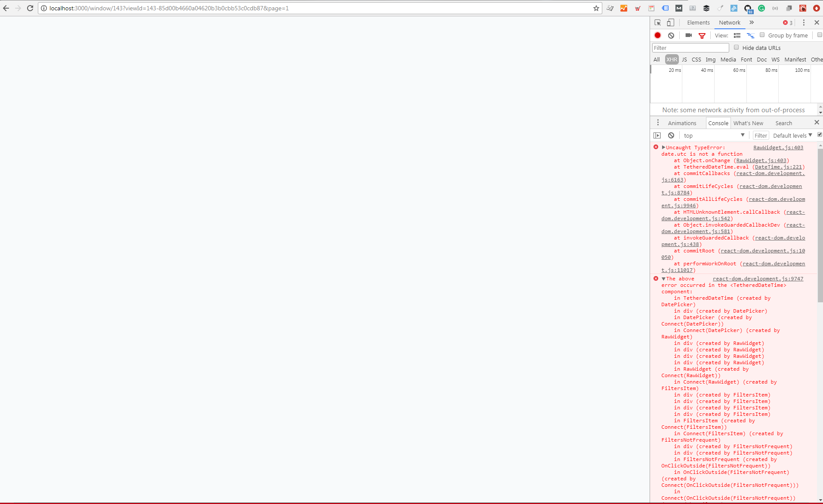Open the orange analytics chart extension

tap(624, 8)
